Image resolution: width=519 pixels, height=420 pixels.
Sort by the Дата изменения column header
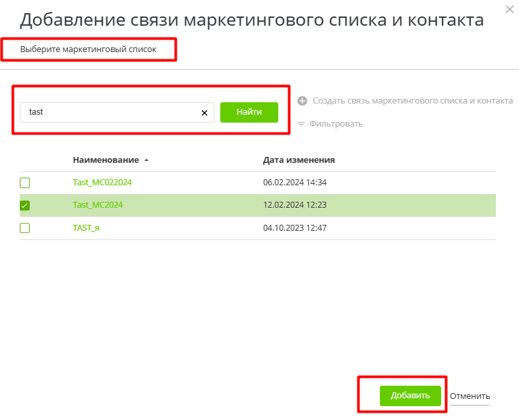[298, 160]
